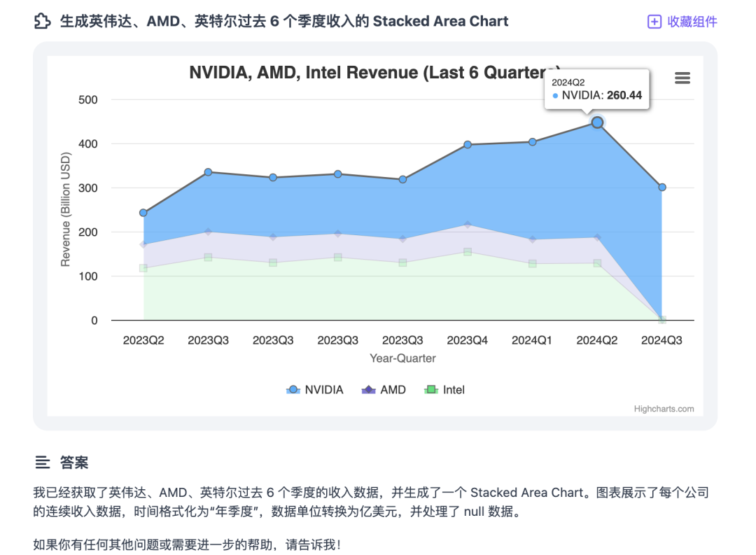Click the "Revenue (Billion USD)" y-axis title

65,209
